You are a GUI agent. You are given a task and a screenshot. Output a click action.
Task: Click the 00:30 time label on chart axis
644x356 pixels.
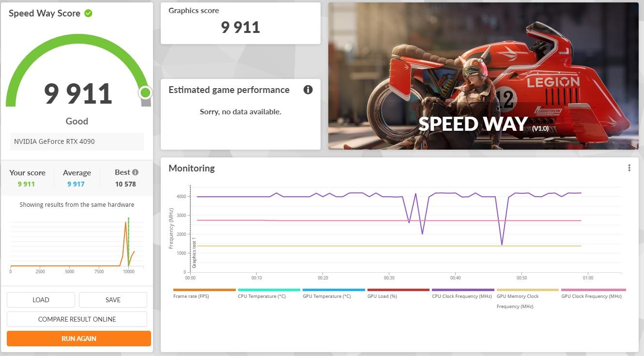click(x=389, y=278)
